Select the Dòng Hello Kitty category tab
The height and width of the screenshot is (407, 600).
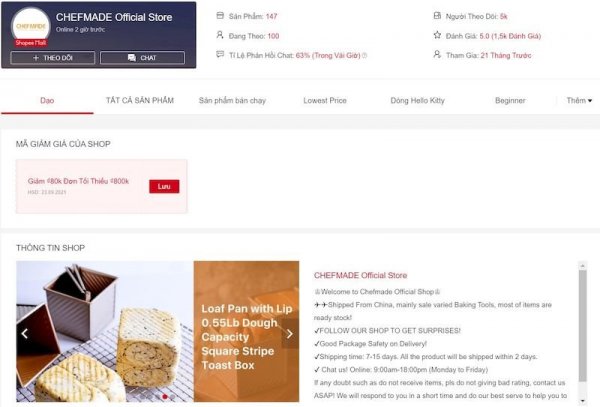[417, 101]
